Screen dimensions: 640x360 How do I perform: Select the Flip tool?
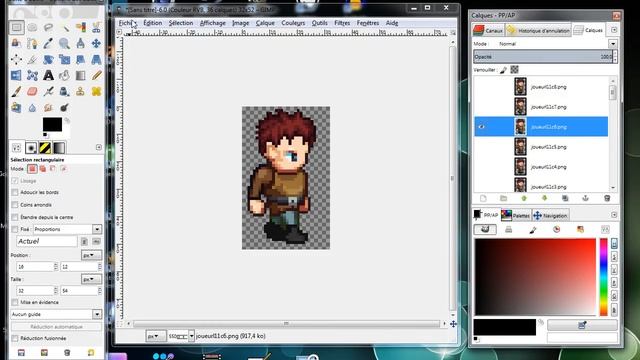point(16,76)
